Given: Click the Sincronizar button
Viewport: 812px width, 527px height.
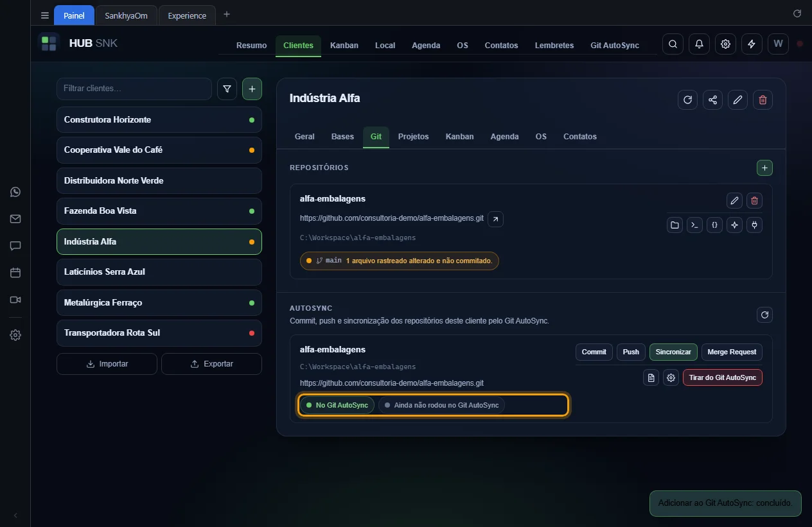Looking at the screenshot, I should click(673, 352).
